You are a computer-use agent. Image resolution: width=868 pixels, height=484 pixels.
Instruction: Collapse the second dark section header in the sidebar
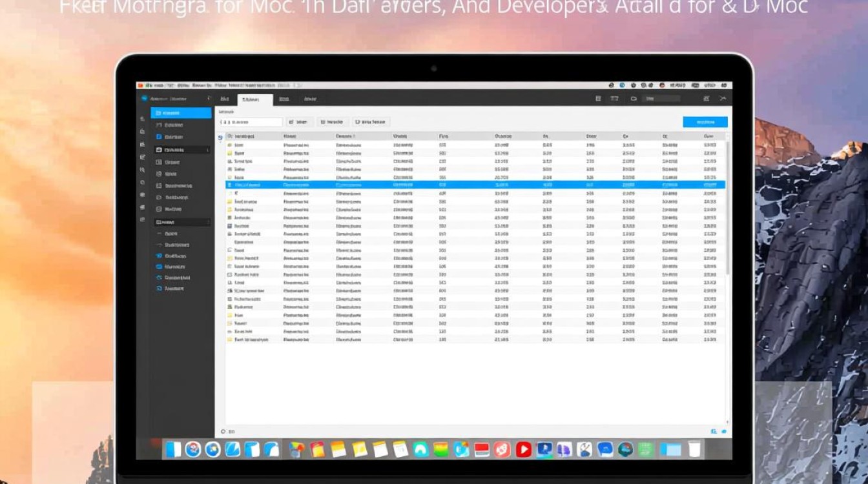click(x=182, y=222)
